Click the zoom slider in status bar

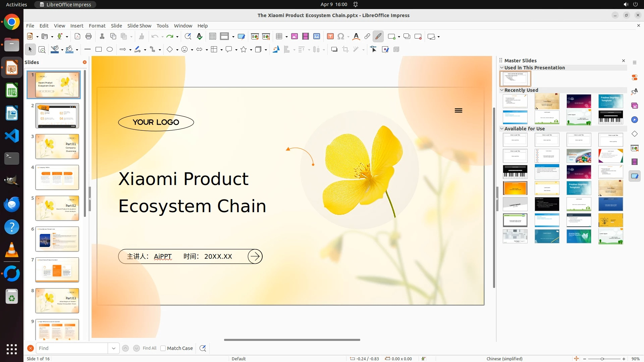tap(602, 359)
